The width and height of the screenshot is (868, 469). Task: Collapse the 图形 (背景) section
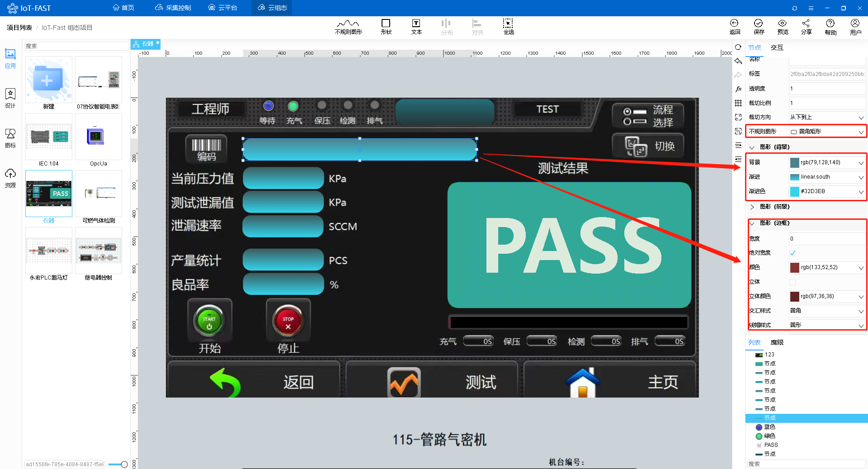(x=752, y=147)
